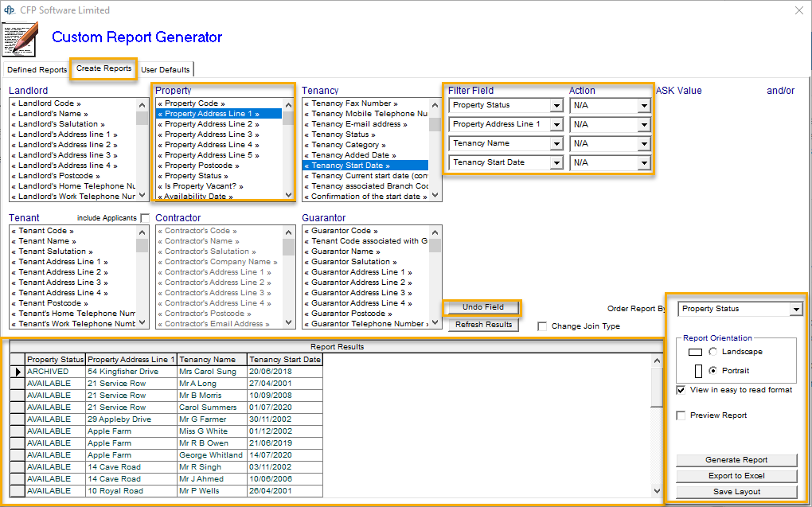Click the portrait page orientation icon
812x507 pixels.
(x=699, y=371)
